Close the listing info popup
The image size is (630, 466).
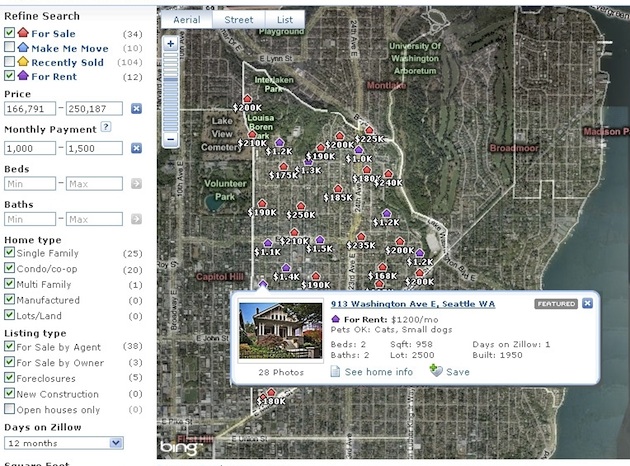(587, 303)
